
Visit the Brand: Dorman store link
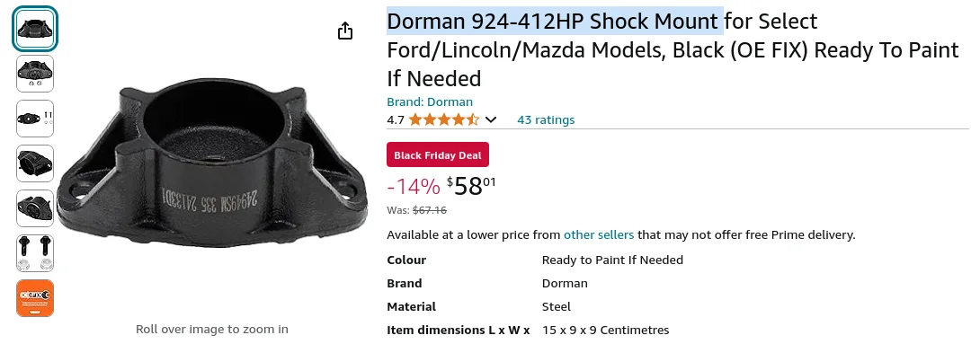[x=430, y=101]
